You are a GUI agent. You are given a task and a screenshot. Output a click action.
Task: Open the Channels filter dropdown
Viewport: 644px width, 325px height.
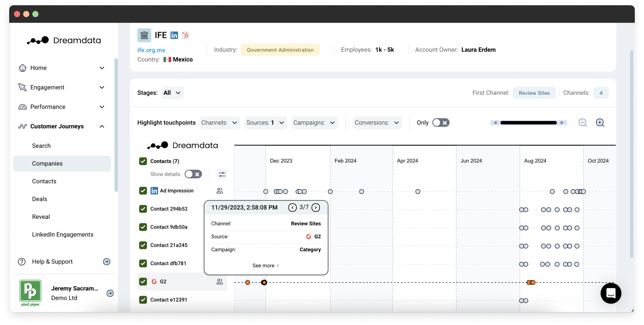[220, 123]
